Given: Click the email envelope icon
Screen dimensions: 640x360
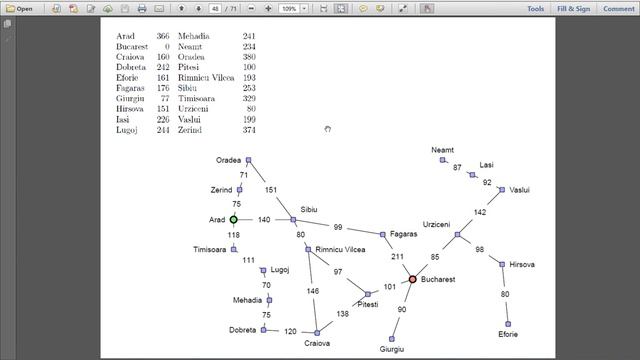Looking at the screenshot, I should click(159, 9).
